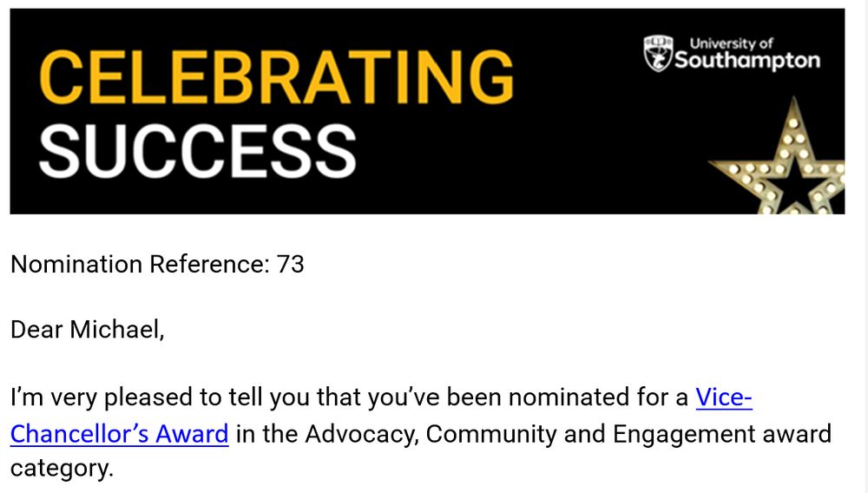Click the 'Vice-' portion of the hyperlink
868x493 pixels.
[x=724, y=397]
